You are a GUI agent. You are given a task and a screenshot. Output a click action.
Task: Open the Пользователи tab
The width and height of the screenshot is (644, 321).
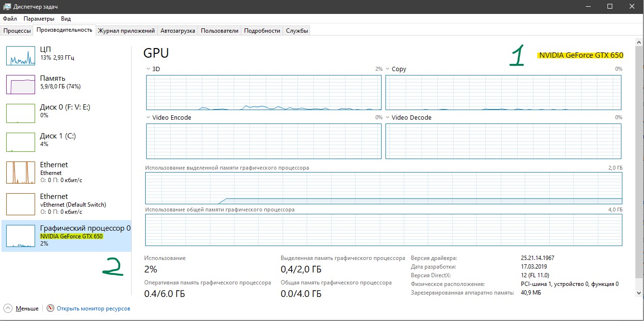pos(220,31)
